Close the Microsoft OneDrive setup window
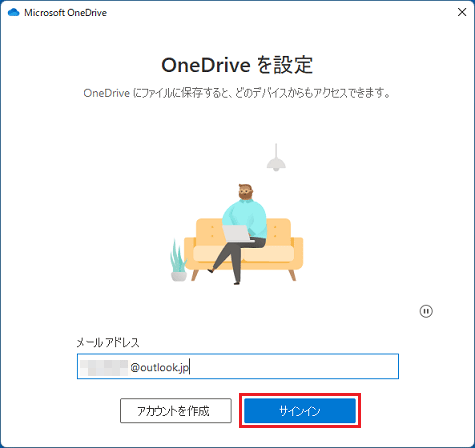This screenshot has height=448, width=475. coord(462,12)
